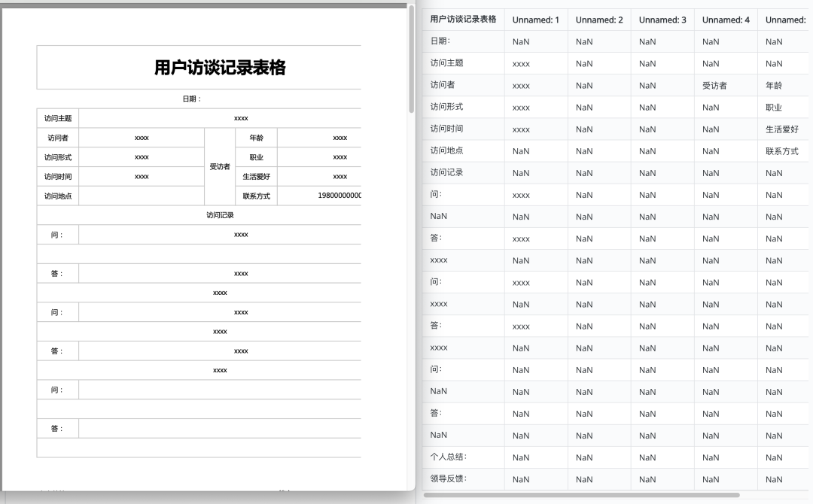Click the document title 用户访谈记录表格 in preview
Viewport: 813px width, 504px height.
[x=220, y=68]
